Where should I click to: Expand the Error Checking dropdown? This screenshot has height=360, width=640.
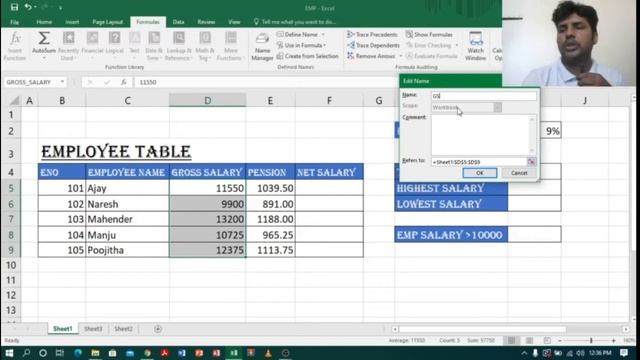(x=456, y=45)
